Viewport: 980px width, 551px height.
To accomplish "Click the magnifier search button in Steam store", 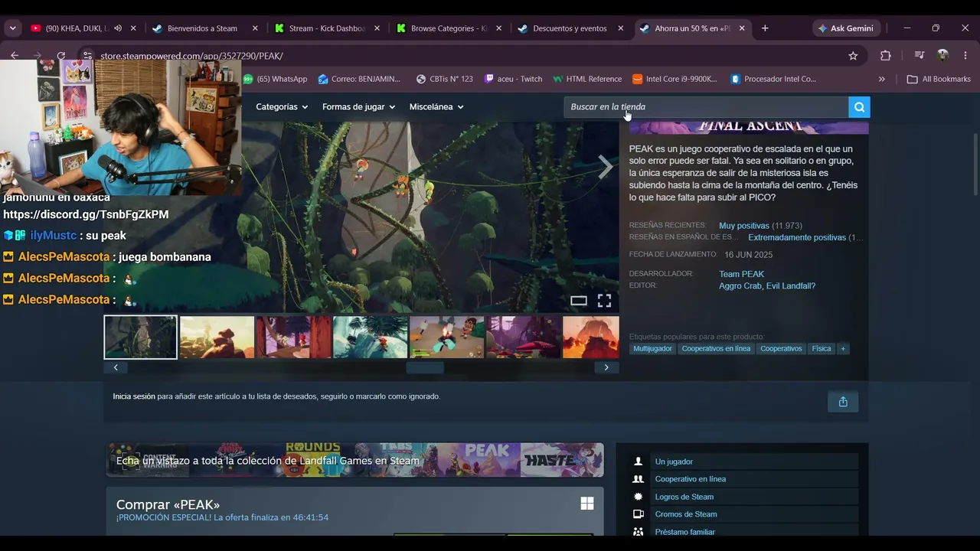I will (x=859, y=107).
